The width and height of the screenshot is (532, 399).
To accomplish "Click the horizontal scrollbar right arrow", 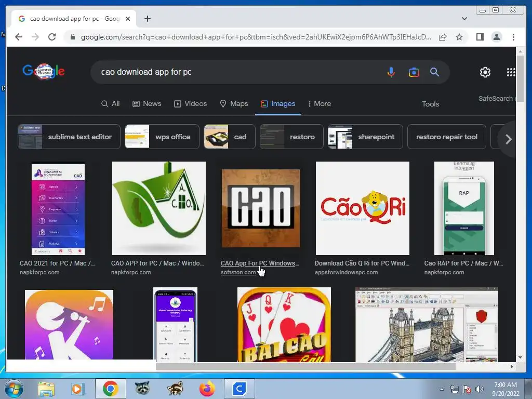I will point(512,366).
